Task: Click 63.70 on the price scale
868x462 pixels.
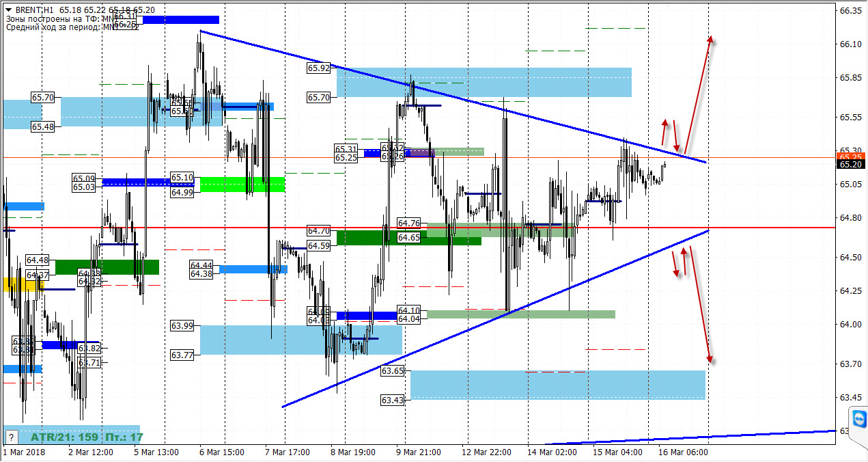Action: click(851, 364)
